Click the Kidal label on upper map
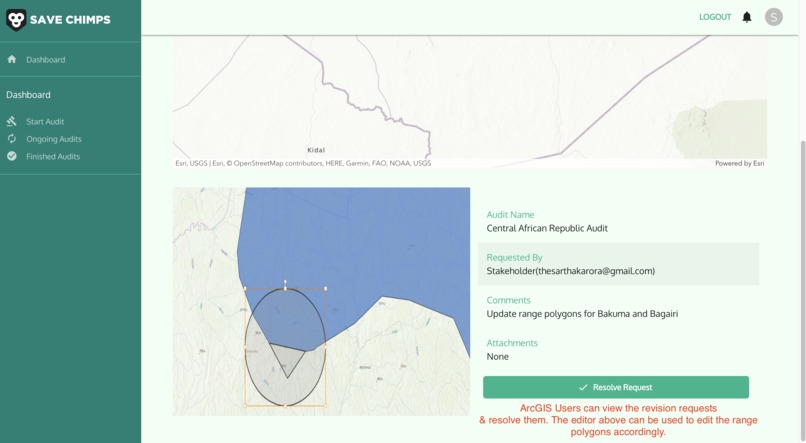The width and height of the screenshot is (806, 443). click(x=316, y=150)
